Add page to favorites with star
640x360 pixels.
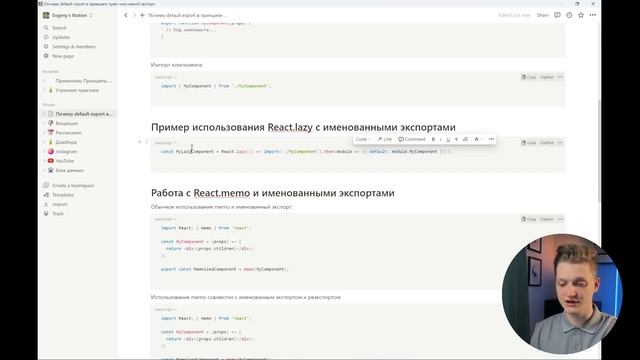pos(581,15)
